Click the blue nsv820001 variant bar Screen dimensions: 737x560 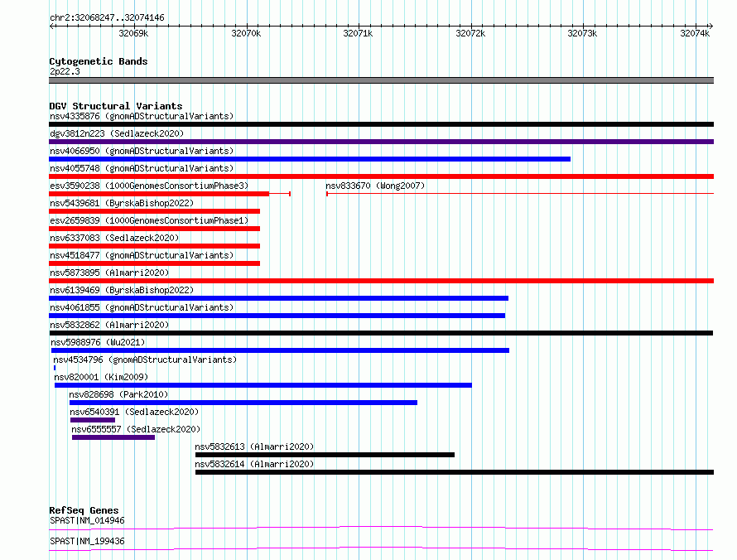click(x=263, y=385)
